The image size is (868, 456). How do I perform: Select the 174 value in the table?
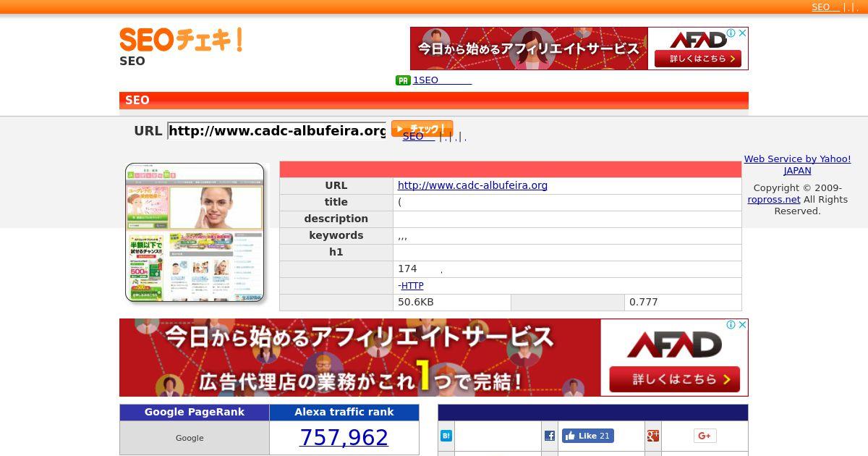tap(407, 269)
